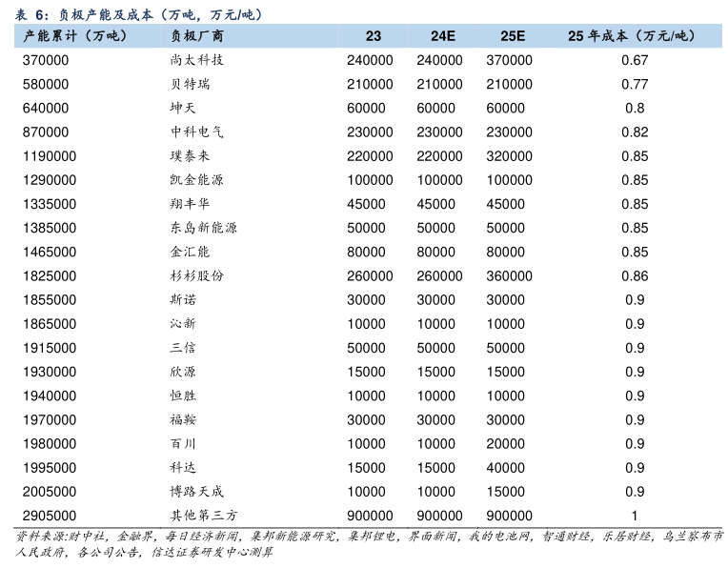Click cost value 1 for 其他第三方
Image resolution: width=728 pixels, height=568 pixels.
point(635,516)
